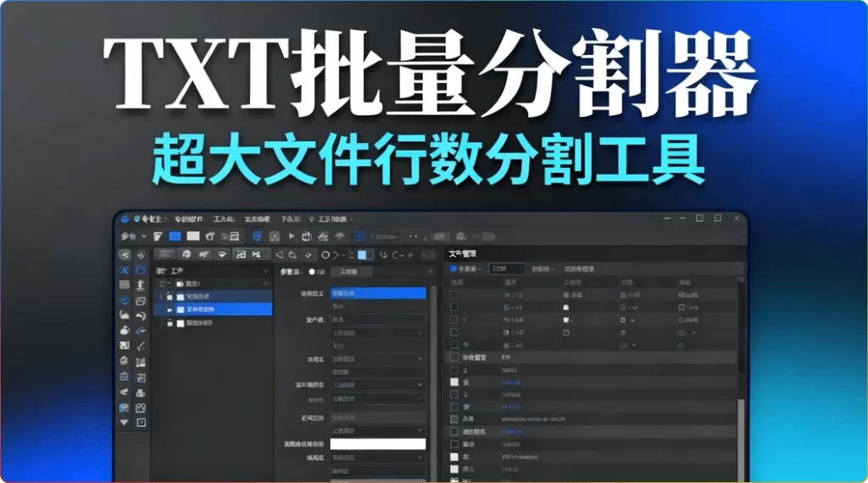Select the blue filled rectangle toolbar button
This screenshot has height=483, width=868.
click(175, 236)
